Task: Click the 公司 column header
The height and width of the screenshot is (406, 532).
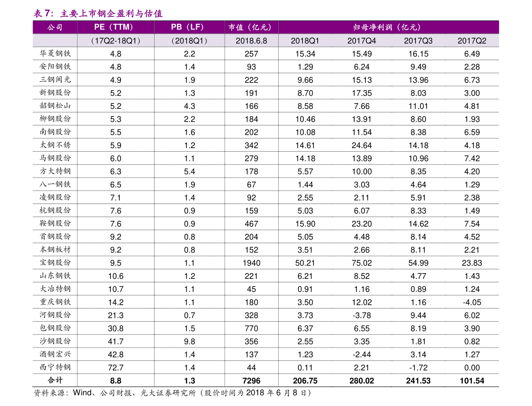Action: coord(55,27)
